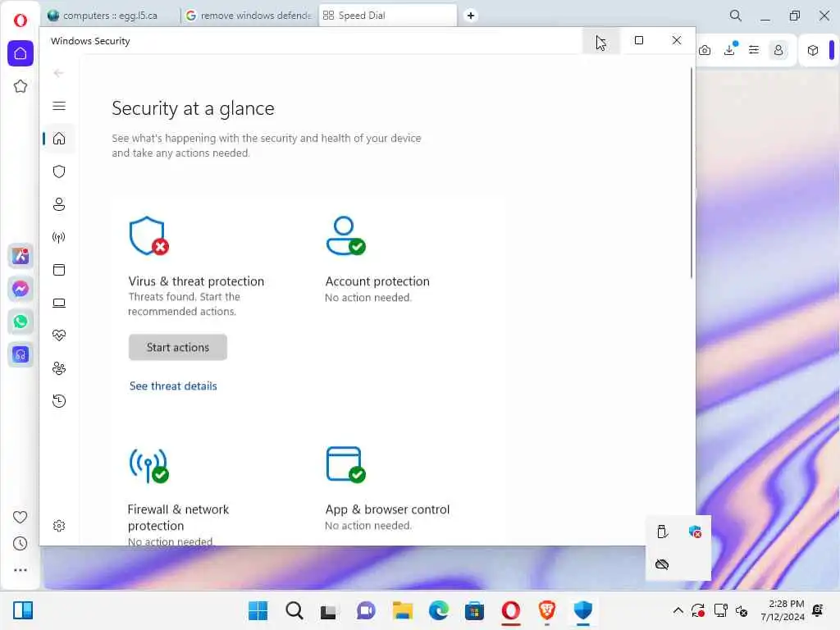Open Microsoft Store from taskbar

[x=474, y=610]
